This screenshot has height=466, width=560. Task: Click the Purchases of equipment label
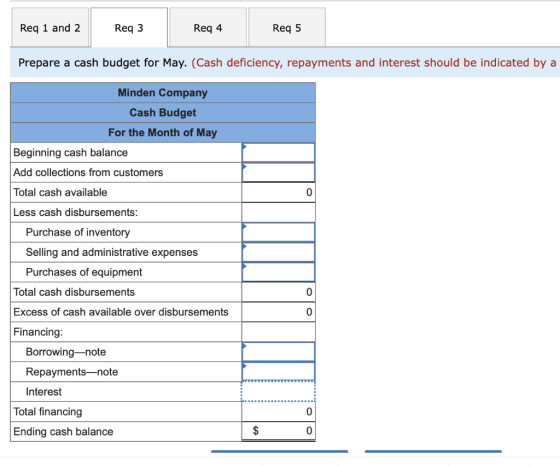coord(84,272)
